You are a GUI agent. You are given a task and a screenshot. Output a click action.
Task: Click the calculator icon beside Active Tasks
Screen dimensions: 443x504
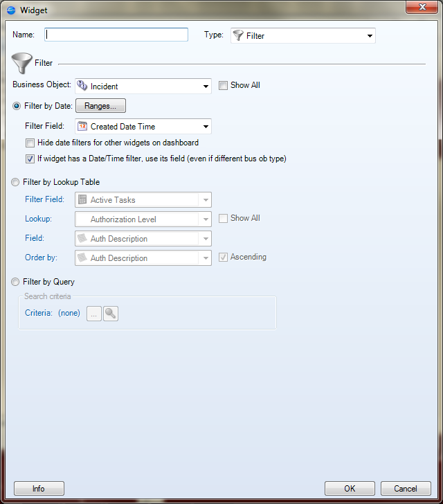[x=82, y=199]
